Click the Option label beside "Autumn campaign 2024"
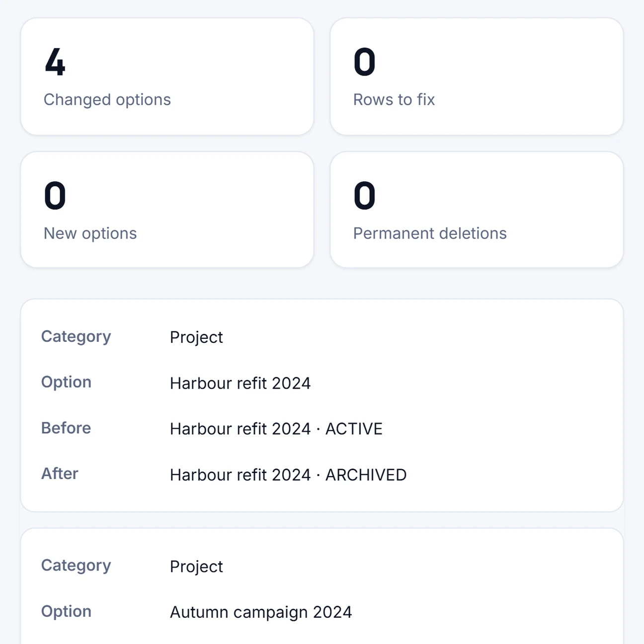 tap(66, 611)
